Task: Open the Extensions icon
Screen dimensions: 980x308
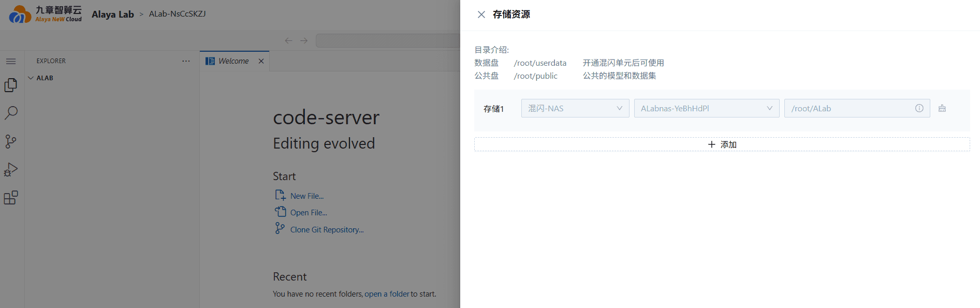Action: tap(11, 198)
